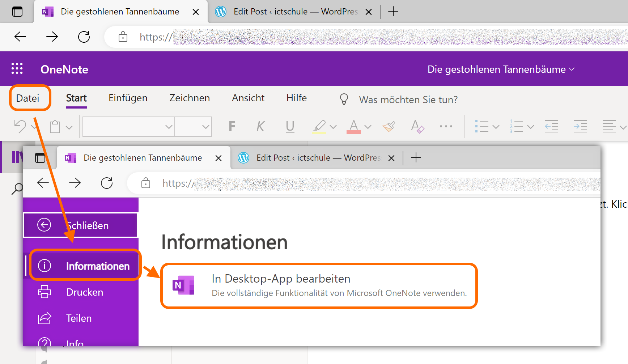Increase the paragraph indent
This screenshot has height=364, width=628.
coord(580,126)
